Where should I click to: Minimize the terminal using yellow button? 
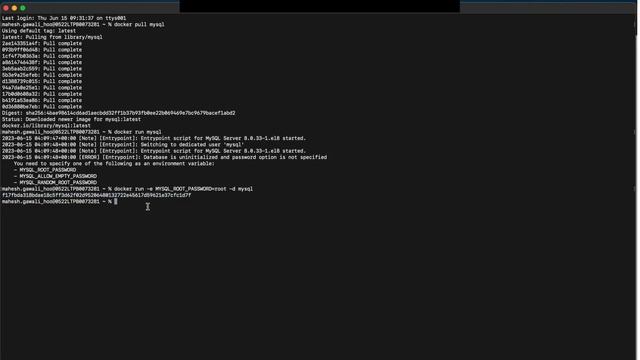coord(14,8)
